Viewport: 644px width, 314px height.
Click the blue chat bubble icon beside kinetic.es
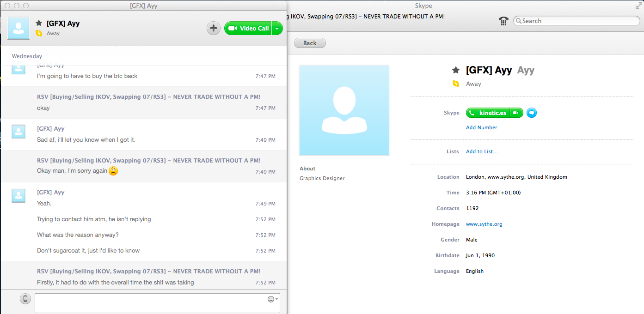pos(532,113)
